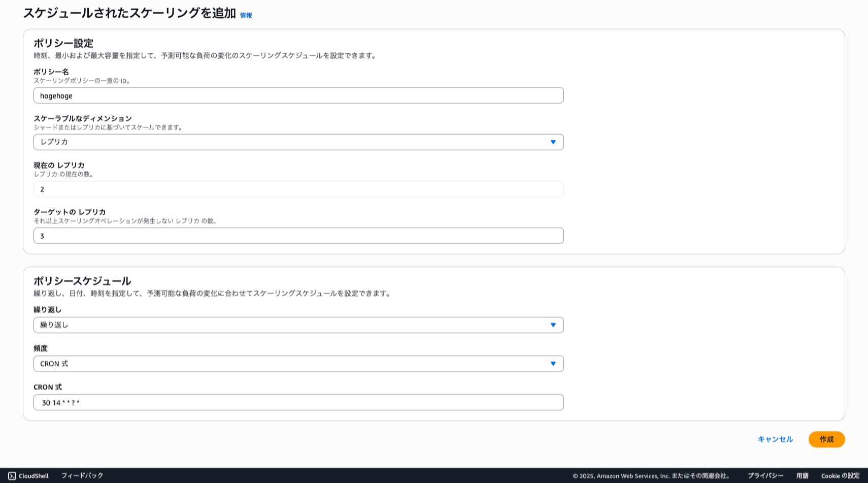
Task: Click the ターゲットのレプリカ input showing 3
Action: (x=298, y=236)
